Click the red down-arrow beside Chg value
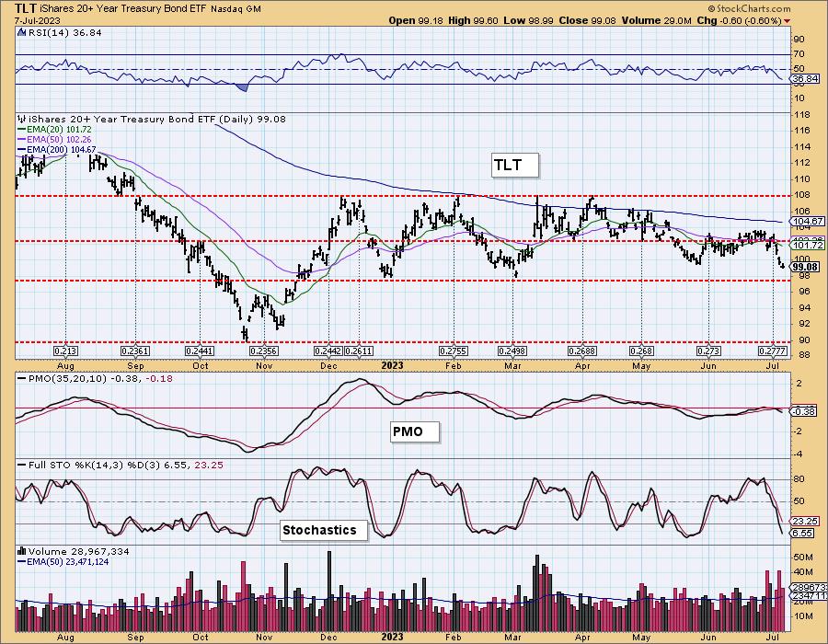The height and width of the screenshot is (644, 828). coord(788,21)
